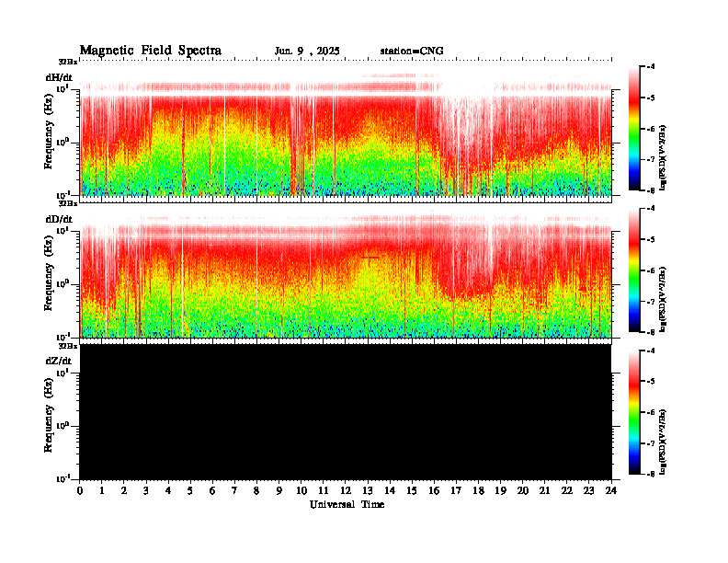Image resolution: width=728 pixels, height=563 pixels.
Task: Click the hour 12 tick label on the time axis
Action: pos(346,491)
